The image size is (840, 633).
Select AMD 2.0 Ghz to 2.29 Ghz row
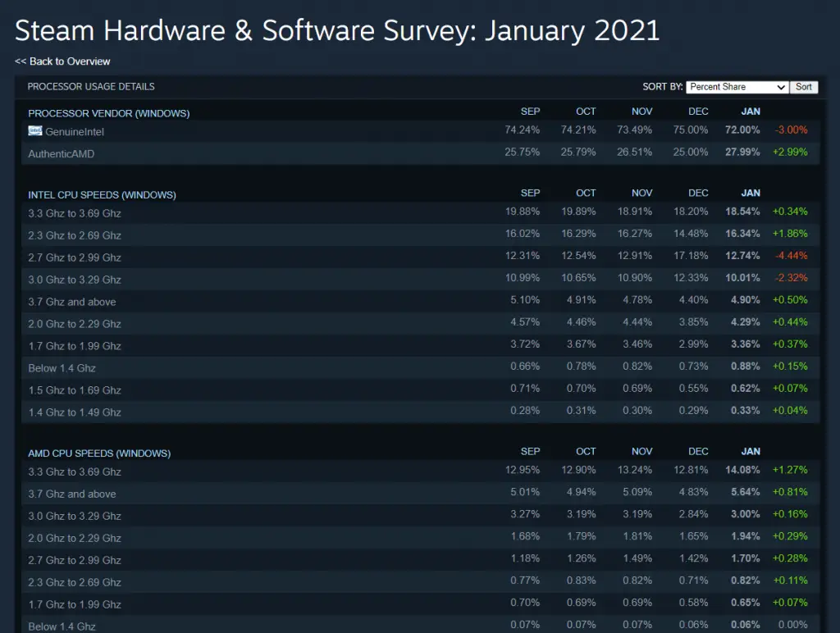click(421, 538)
